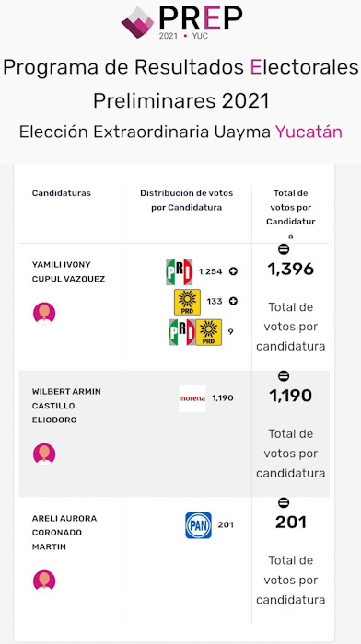Click the standalone PRD logo with 133 votes
This screenshot has width=361, height=644.
[188, 302]
